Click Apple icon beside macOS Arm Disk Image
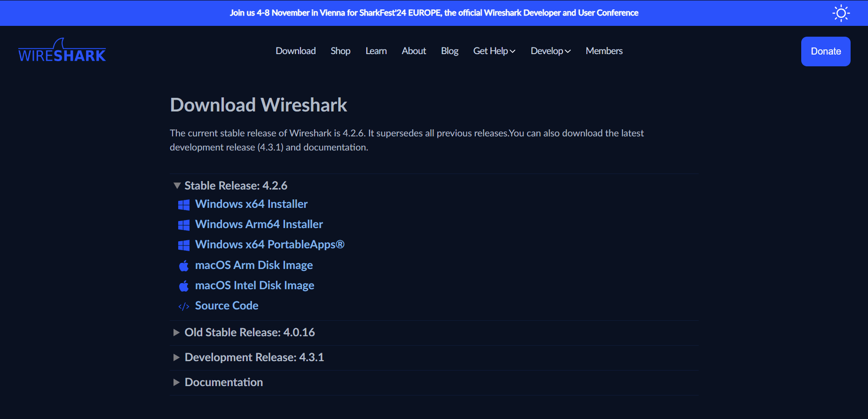The height and width of the screenshot is (419, 868). [184, 266]
